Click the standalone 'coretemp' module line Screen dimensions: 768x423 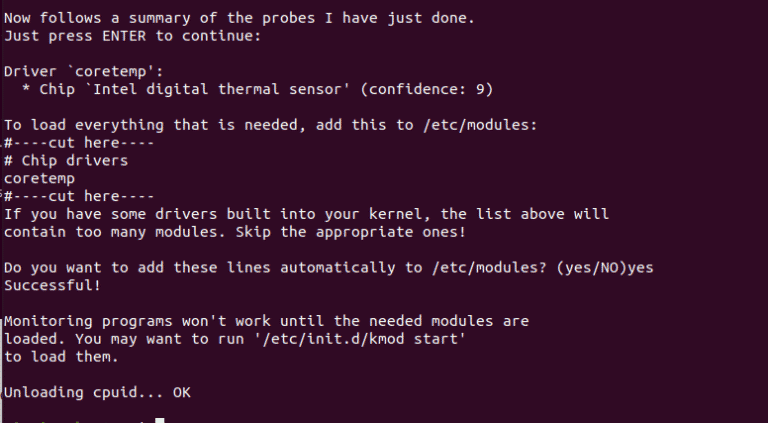pyautogui.click(x=39, y=179)
